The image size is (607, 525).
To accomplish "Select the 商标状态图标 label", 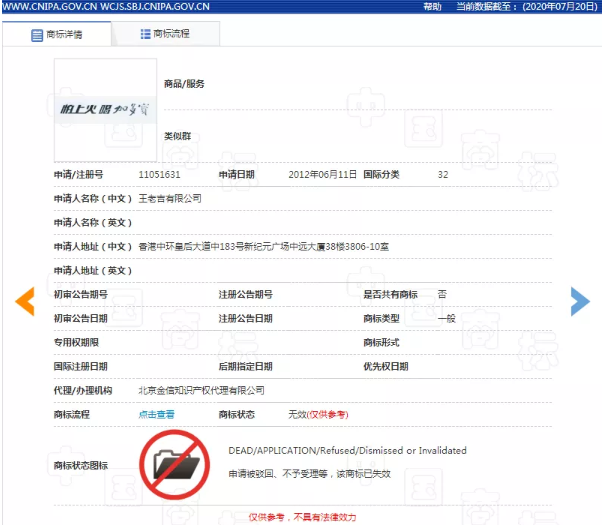I will pyautogui.click(x=81, y=465).
